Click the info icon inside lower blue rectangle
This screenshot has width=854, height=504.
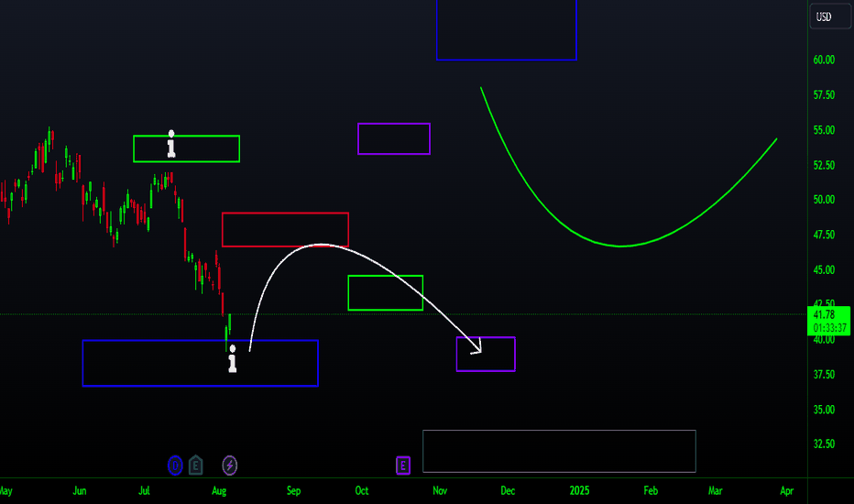[233, 359]
